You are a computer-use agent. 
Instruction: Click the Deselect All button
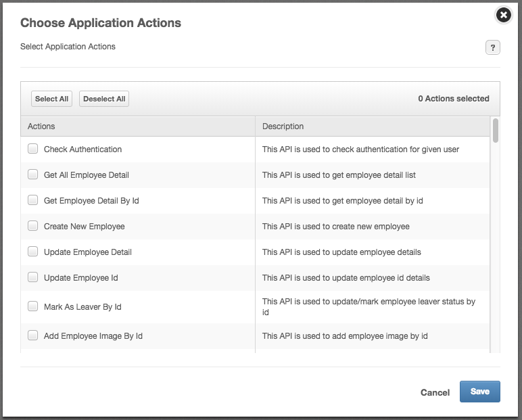(x=104, y=99)
